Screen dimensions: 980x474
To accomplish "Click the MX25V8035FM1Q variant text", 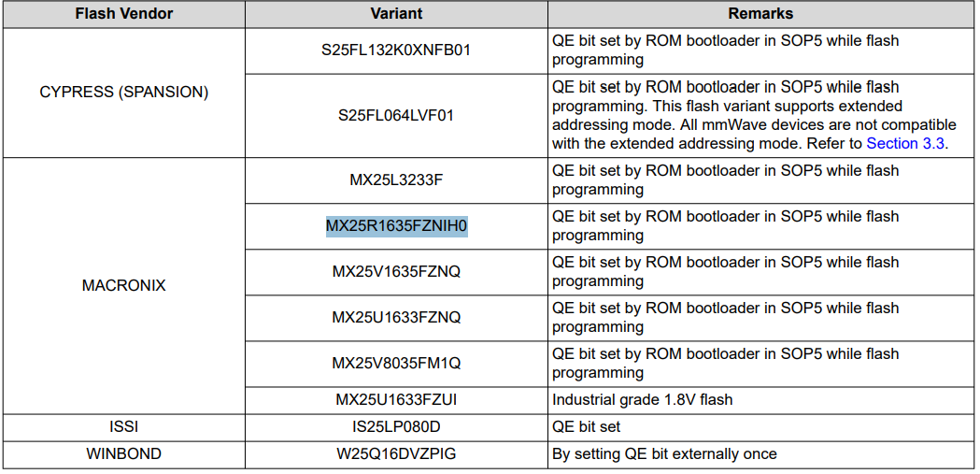I will (x=396, y=364).
